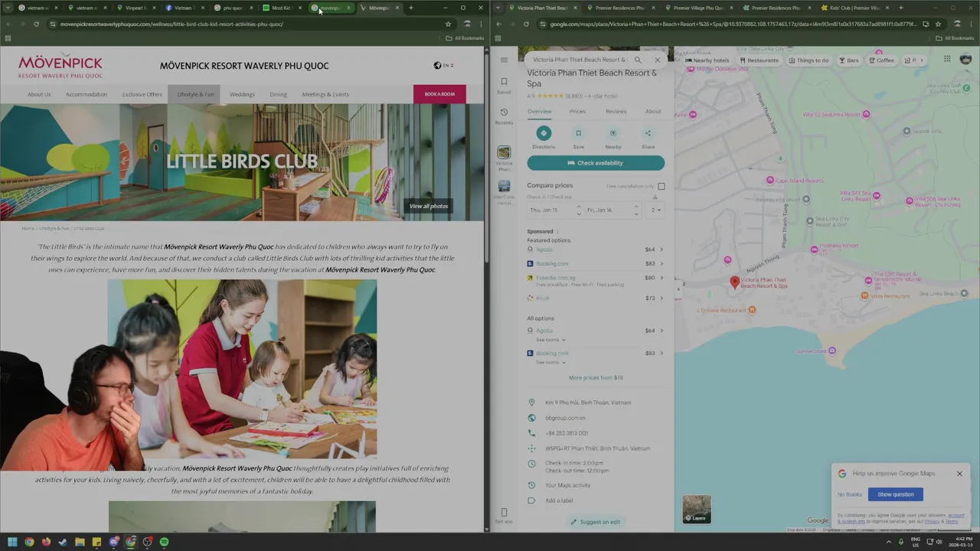Open the Google apps grid icon

tap(947, 59)
